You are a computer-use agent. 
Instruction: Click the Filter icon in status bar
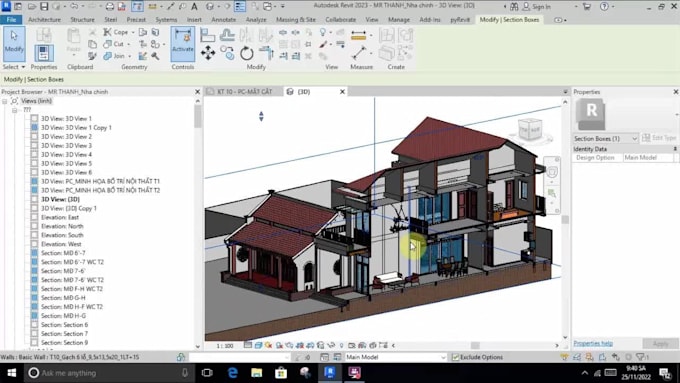pos(641,357)
